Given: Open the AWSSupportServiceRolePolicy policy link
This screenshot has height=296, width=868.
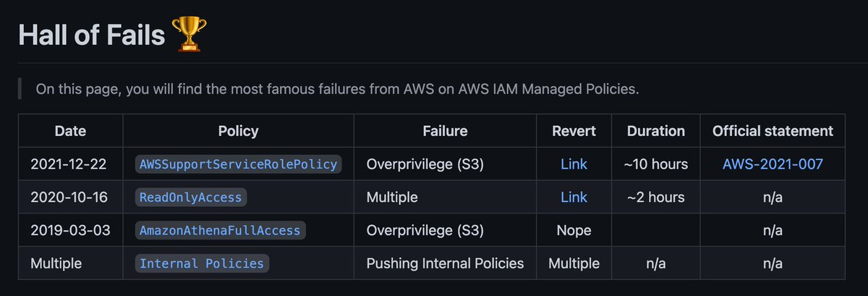Looking at the screenshot, I should 238,164.
